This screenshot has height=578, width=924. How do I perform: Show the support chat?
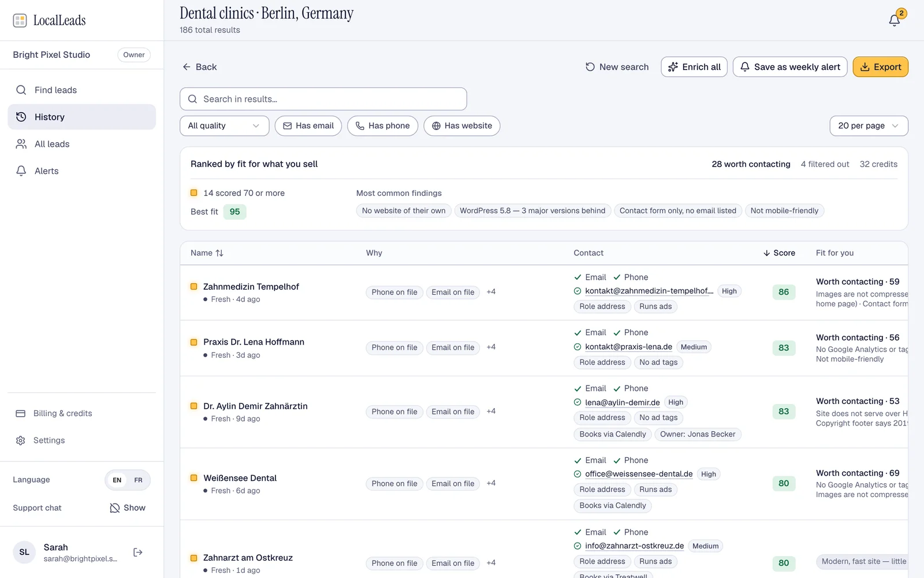pyautogui.click(x=128, y=508)
